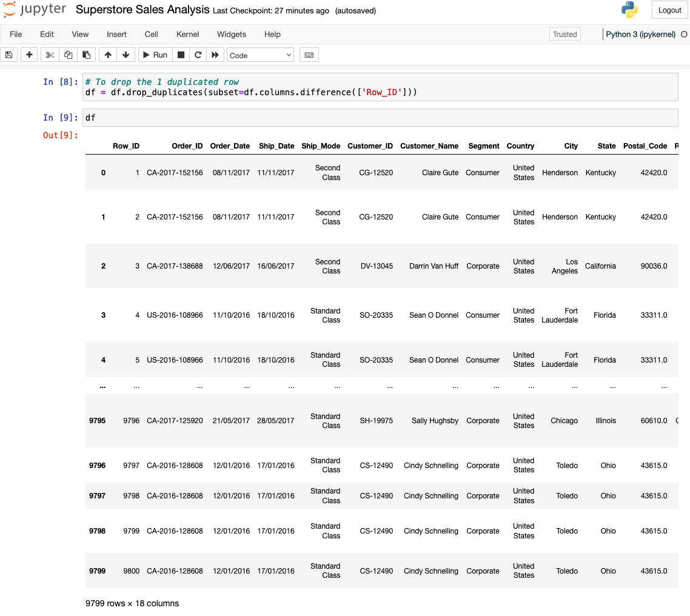This screenshot has height=616, width=690.
Task: Open the cell type dropdown showing Code
Action: coord(260,55)
